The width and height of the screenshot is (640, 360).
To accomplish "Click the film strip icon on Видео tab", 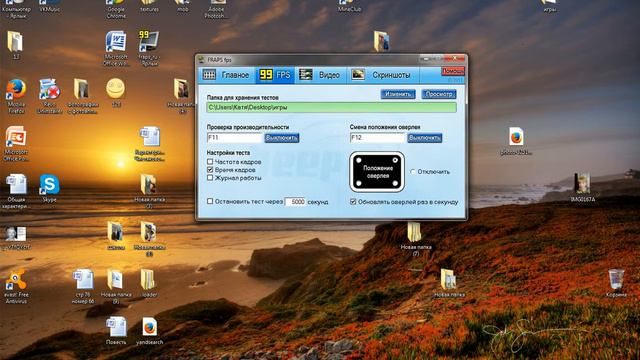I will [x=305, y=75].
